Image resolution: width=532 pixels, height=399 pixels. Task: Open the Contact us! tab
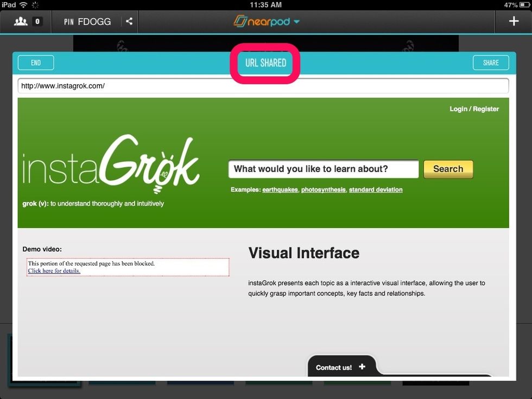334,368
